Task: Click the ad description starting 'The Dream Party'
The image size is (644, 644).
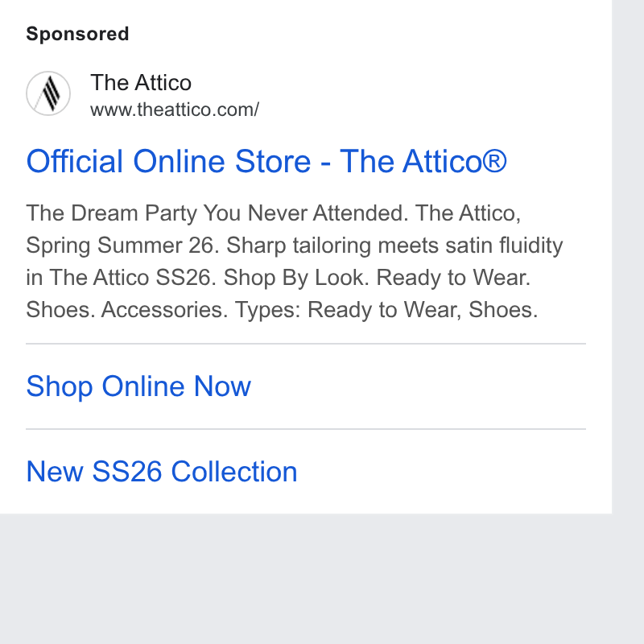Action: tap(294, 261)
